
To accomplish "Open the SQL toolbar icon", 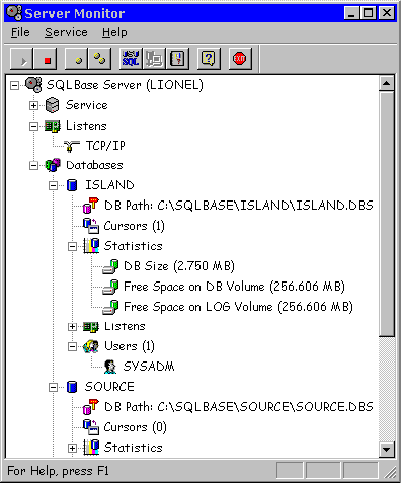I will [131, 59].
